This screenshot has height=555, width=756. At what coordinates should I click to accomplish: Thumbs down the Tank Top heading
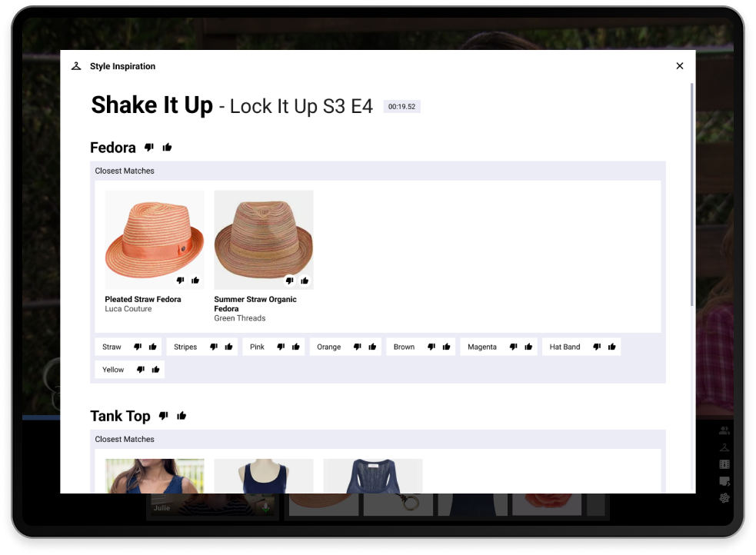tap(163, 416)
